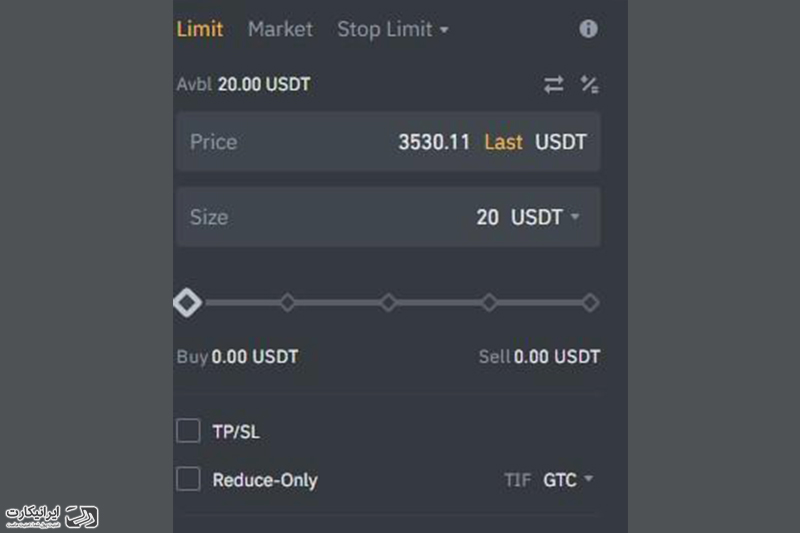Click into the Size input field

[x=388, y=217]
